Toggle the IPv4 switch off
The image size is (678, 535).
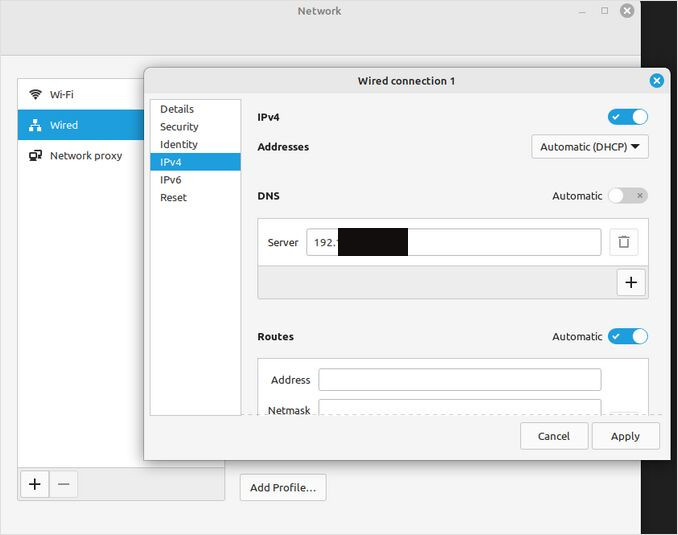pyautogui.click(x=627, y=117)
